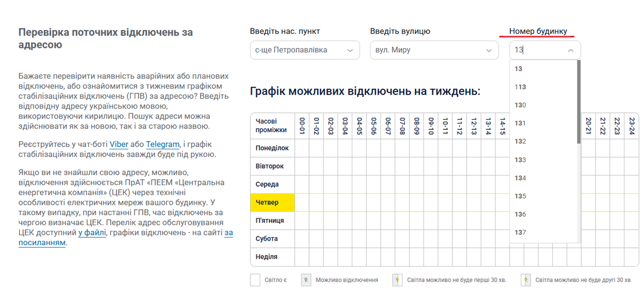Click the 'Можливо відключення' legend icon
Viewport: 644px width, 291px height.
pyautogui.click(x=306, y=280)
